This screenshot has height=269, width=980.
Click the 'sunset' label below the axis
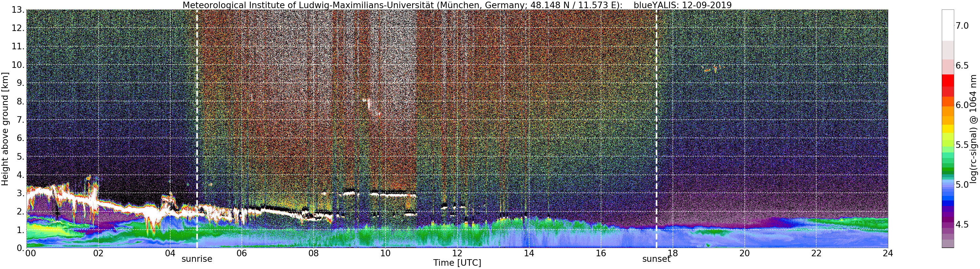656,259
